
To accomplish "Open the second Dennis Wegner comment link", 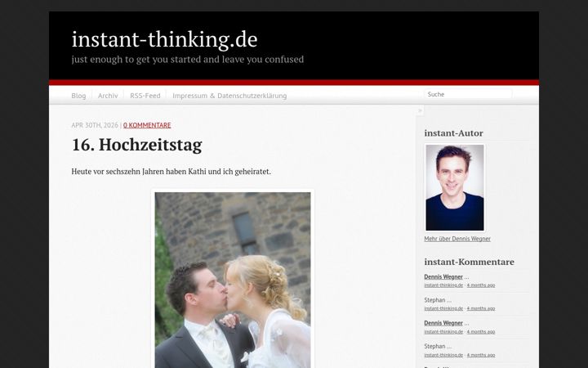I will [443, 323].
